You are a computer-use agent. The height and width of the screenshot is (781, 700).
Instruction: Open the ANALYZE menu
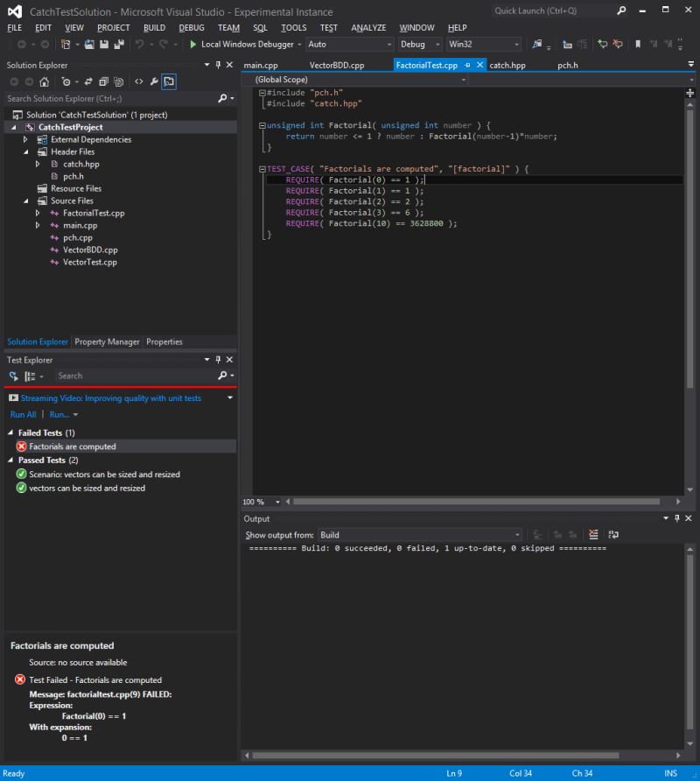368,27
